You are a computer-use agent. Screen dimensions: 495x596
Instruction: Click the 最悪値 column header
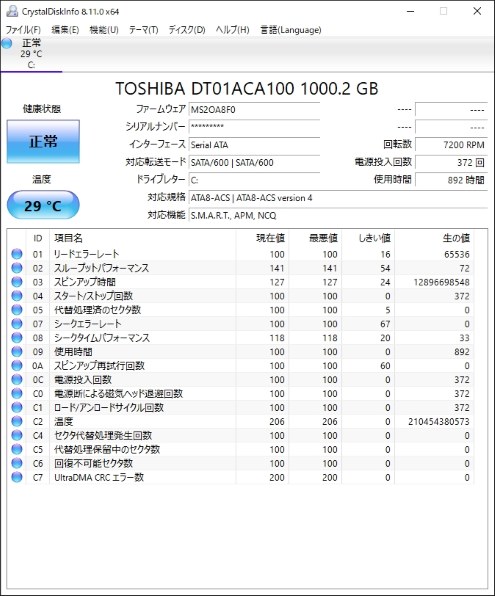tap(315, 238)
